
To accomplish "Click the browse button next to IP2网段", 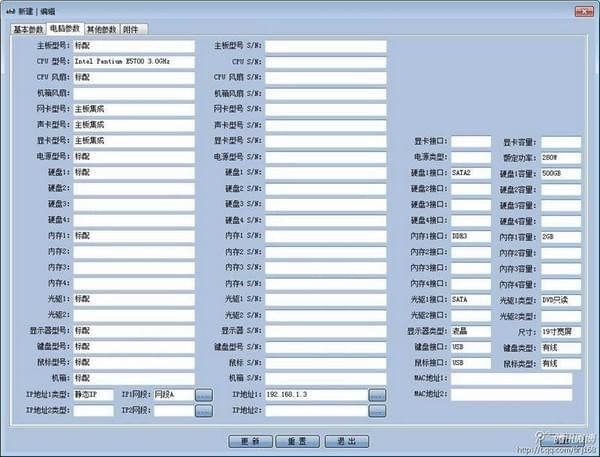I will 204,411.
